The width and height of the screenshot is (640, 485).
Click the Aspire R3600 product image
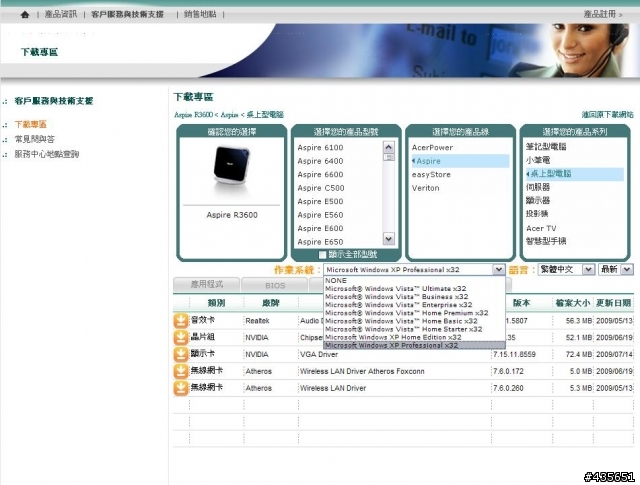click(x=231, y=167)
